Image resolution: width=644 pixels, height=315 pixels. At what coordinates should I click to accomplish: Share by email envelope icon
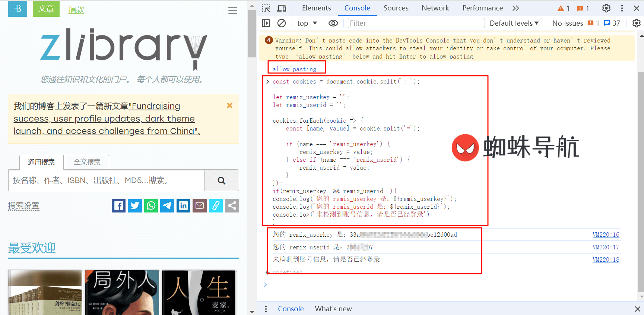200,206
